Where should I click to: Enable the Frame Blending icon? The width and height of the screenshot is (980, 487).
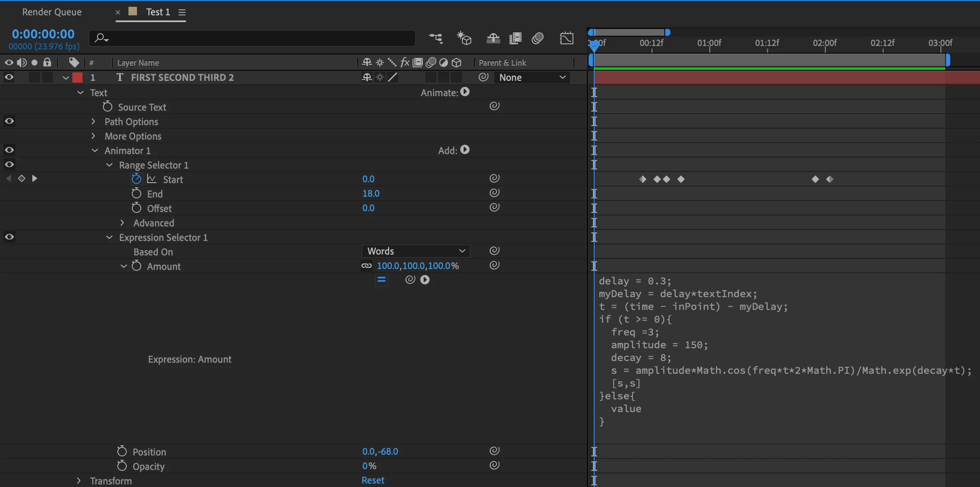point(515,38)
